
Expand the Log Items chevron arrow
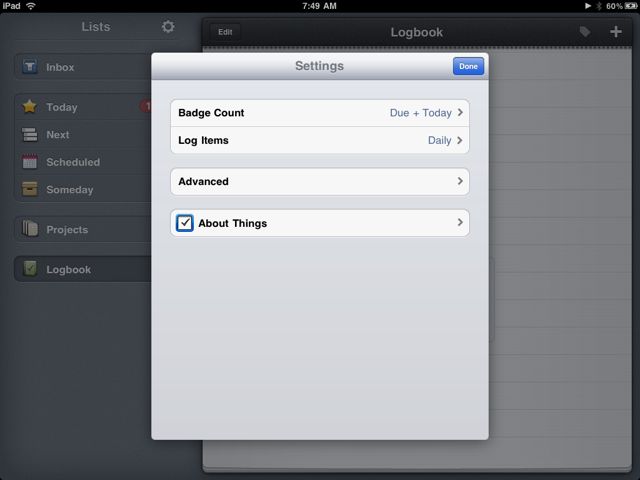point(460,140)
